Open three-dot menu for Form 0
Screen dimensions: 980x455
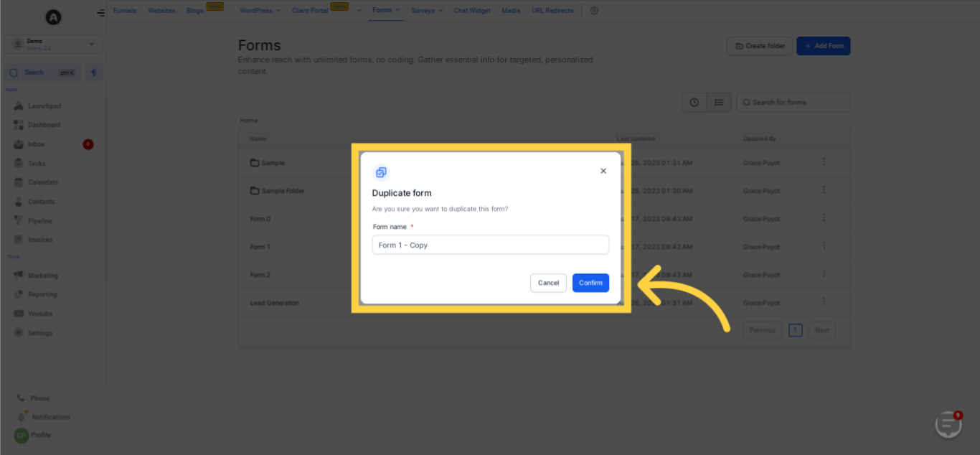tap(824, 218)
